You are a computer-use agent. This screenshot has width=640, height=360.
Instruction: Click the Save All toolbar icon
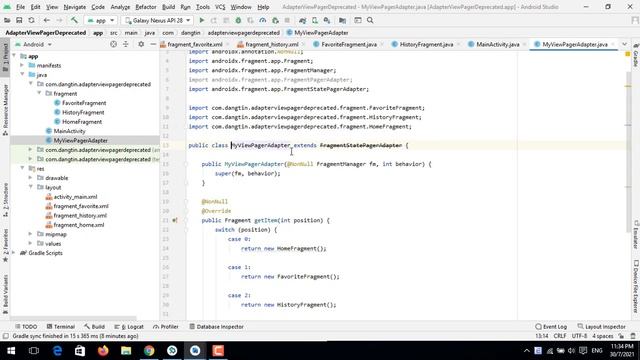click(19, 20)
